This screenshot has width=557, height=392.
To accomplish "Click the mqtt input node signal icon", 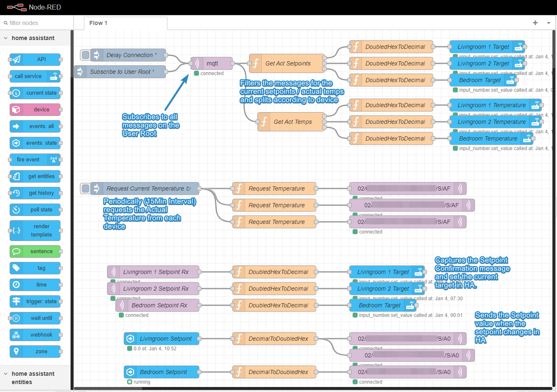I will click(197, 63).
